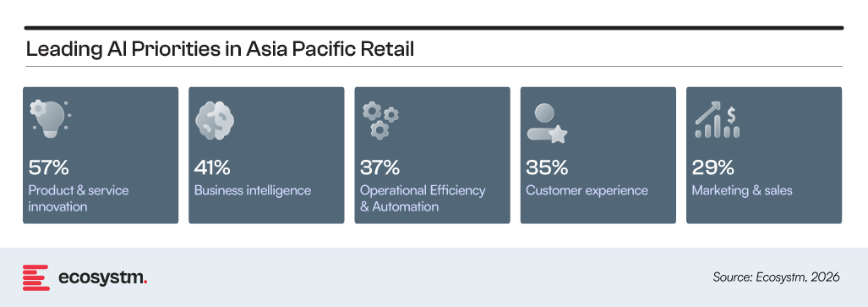Click the Operational Efficiency & Automation label

423,199
